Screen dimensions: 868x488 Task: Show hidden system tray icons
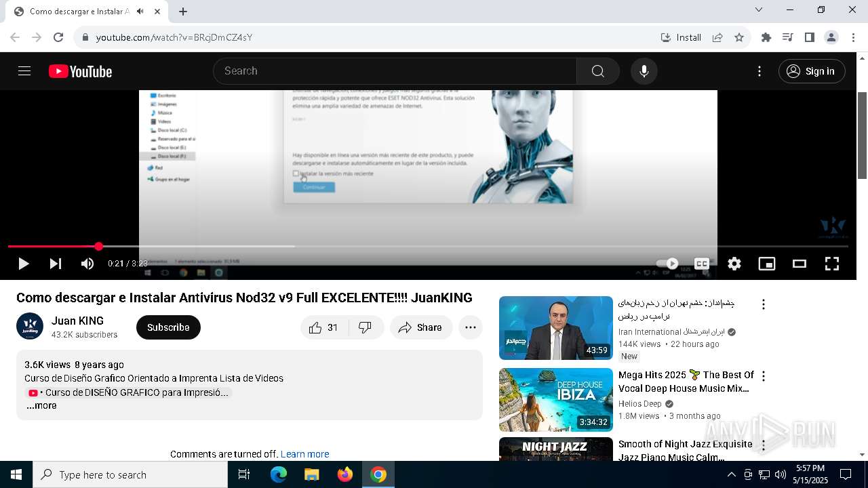tap(731, 474)
